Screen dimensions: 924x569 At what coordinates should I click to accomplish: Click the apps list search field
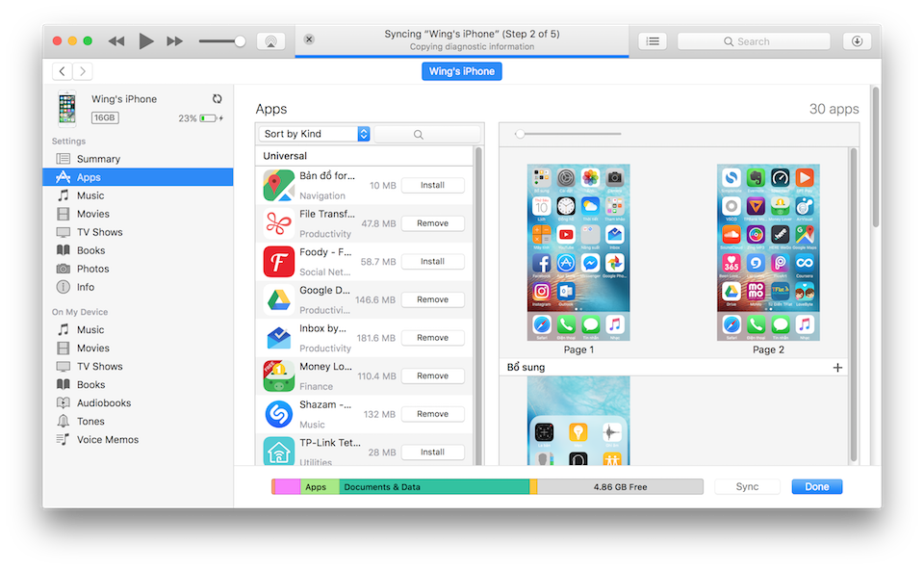[427, 135]
